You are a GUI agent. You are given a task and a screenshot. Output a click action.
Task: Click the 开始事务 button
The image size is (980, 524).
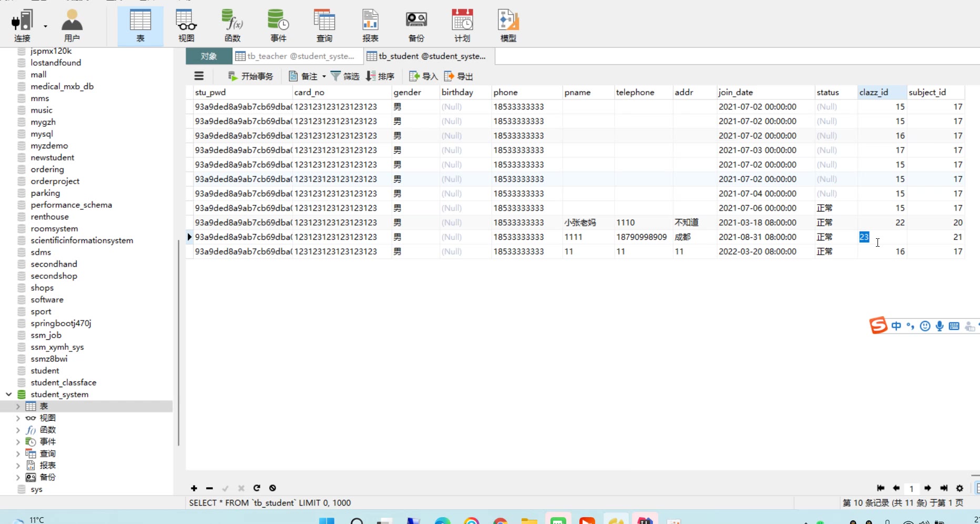point(251,76)
